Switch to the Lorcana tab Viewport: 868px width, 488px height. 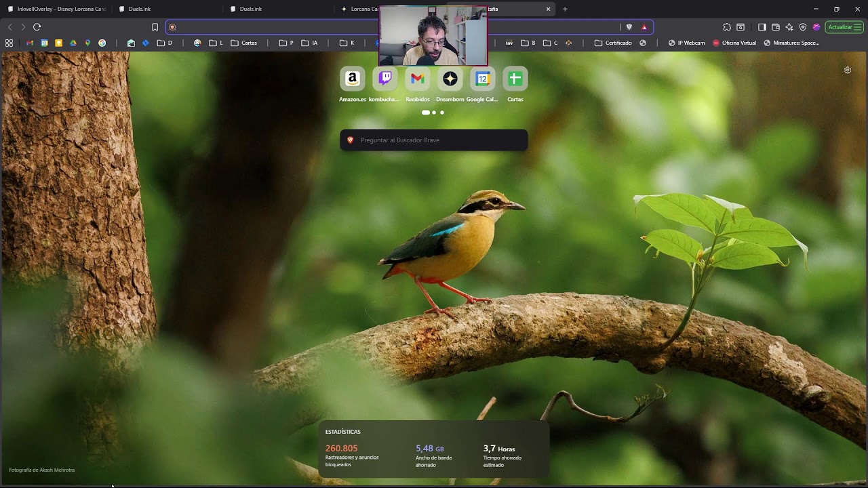[359, 9]
